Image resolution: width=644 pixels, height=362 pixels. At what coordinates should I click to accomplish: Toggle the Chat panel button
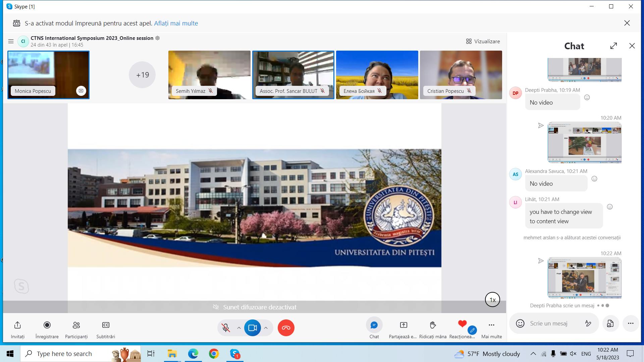pyautogui.click(x=374, y=325)
